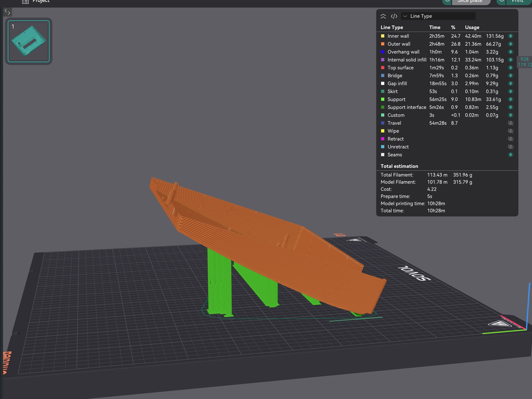Toggle the sidebar collapse arrows icon
The image size is (532, 399).
coord(7,12)
